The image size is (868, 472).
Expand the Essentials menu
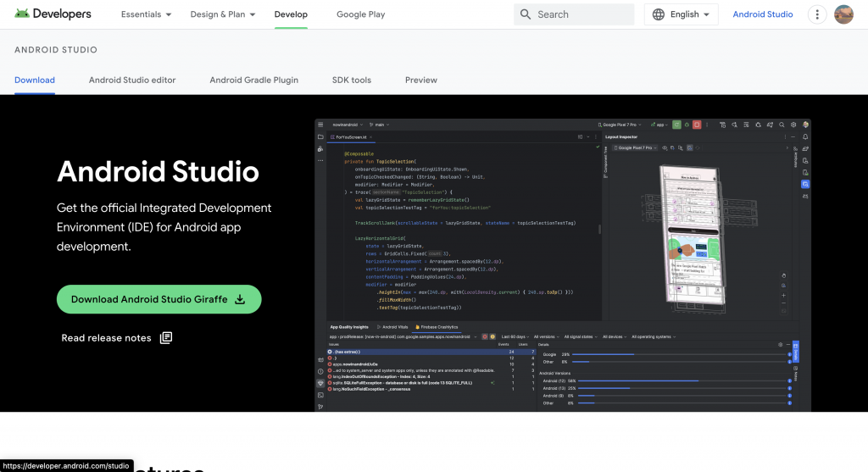tap(146, 14)
